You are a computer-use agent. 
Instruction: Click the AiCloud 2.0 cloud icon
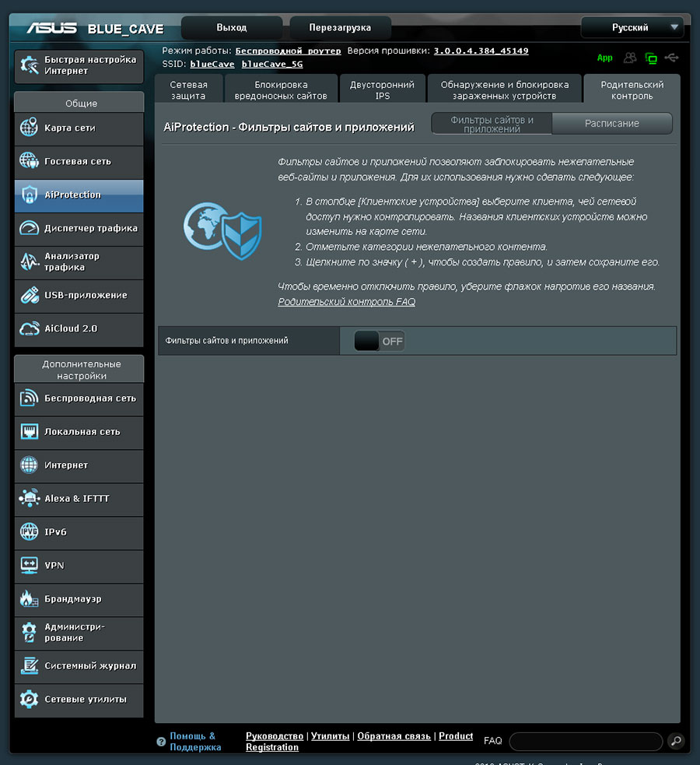[30, 328]
